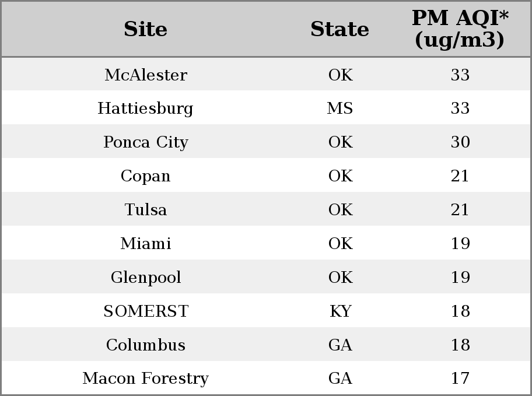The height and width of the screenshot is (396, 532).
Task: Select the Tulsa site cell
Action: [x=146, y=209]
